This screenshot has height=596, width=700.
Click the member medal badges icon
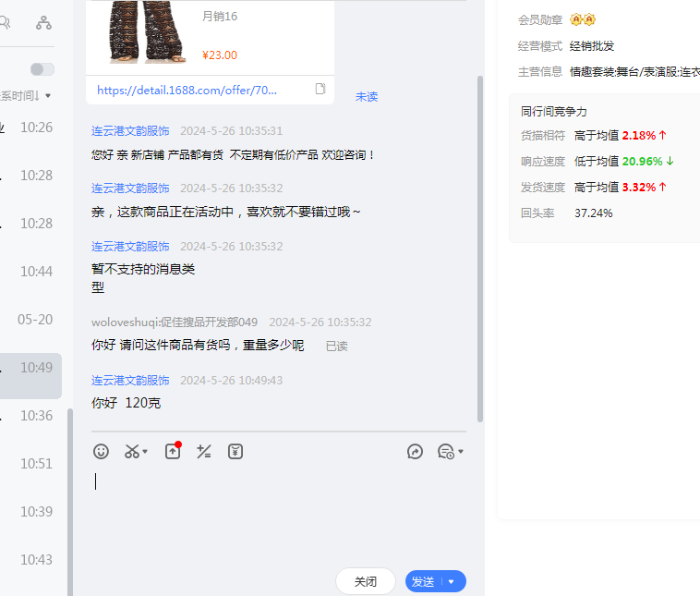583,19
